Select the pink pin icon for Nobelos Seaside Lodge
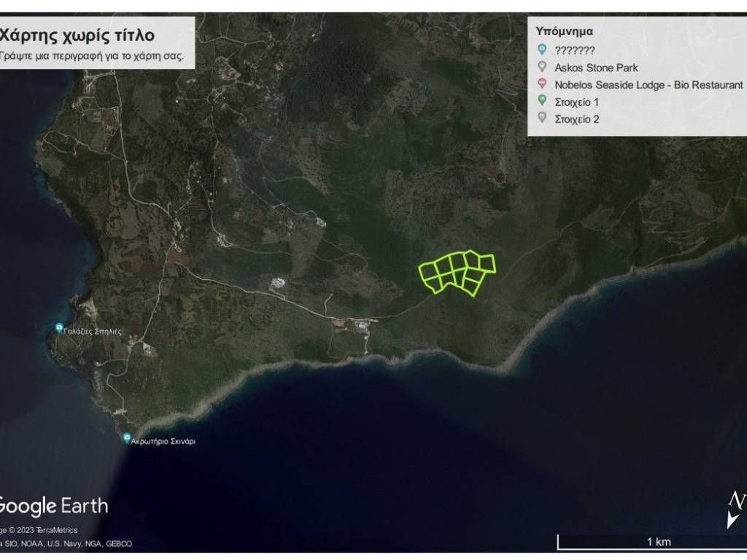The height and width of the screenshot is (560, 747). pyautogui.click(x=541, y=85)
